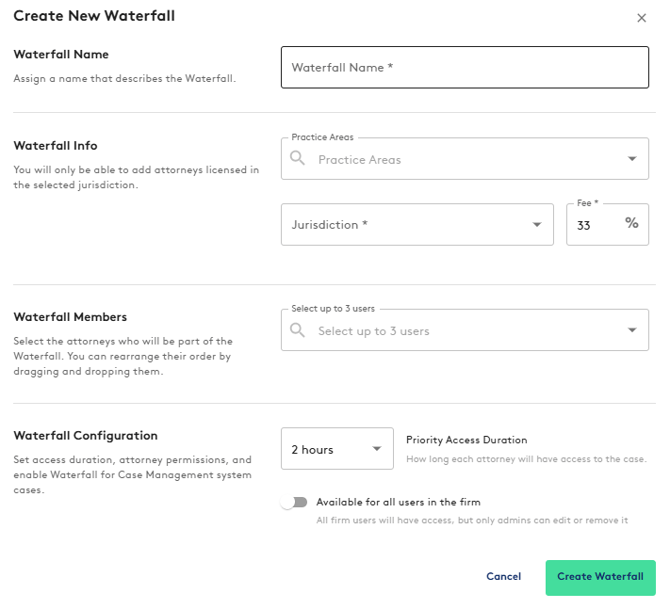Click the 'Available for all users in the firm' label
670x609 pixels.
tap(398, 502)
